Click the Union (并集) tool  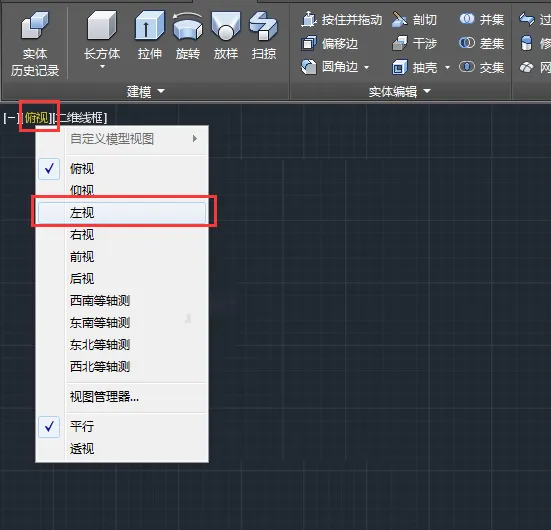(481, 20)
